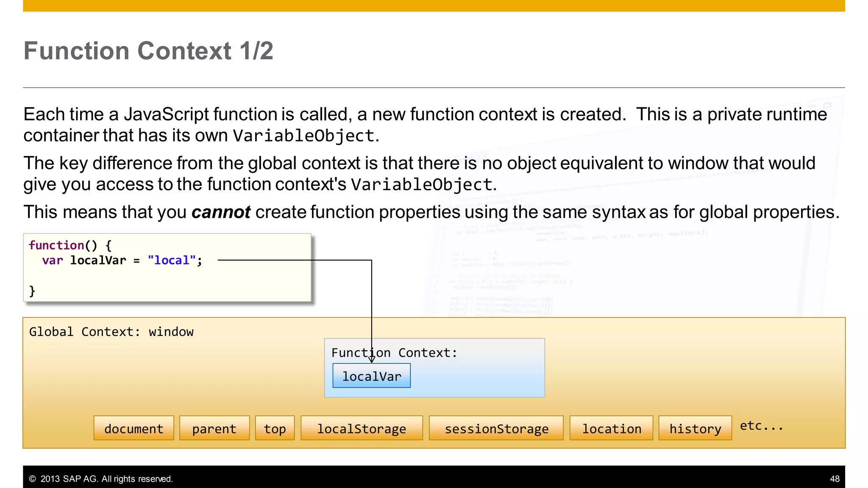Select the 'history' property box
Viewport: 868px width, 488px height.
[x=695, y=428]
